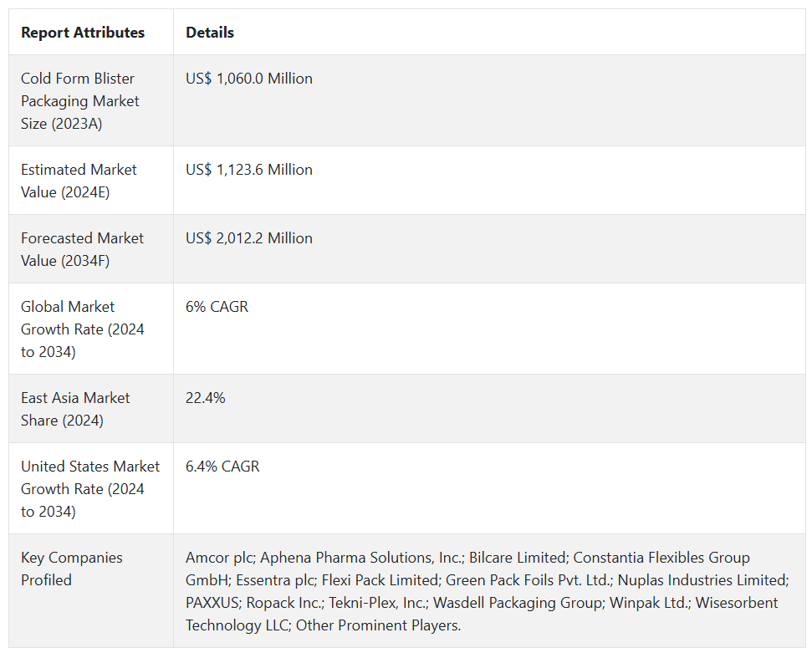Click the Other Prominent Players text
The width and height of the screenshot is (812, 658).
(378, 625)
